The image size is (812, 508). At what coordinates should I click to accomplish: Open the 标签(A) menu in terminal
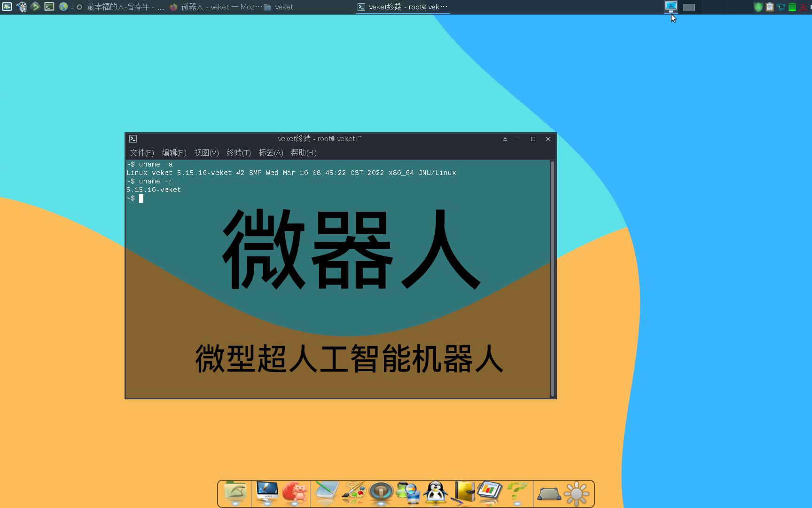click(x=271, y=152)
